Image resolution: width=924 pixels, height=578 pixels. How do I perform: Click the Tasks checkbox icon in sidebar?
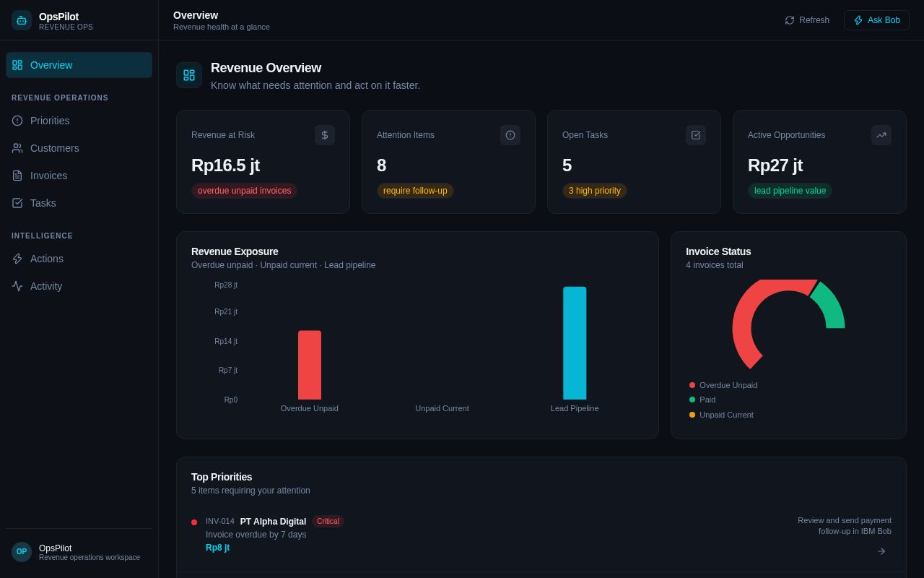[x=17, y=203]
